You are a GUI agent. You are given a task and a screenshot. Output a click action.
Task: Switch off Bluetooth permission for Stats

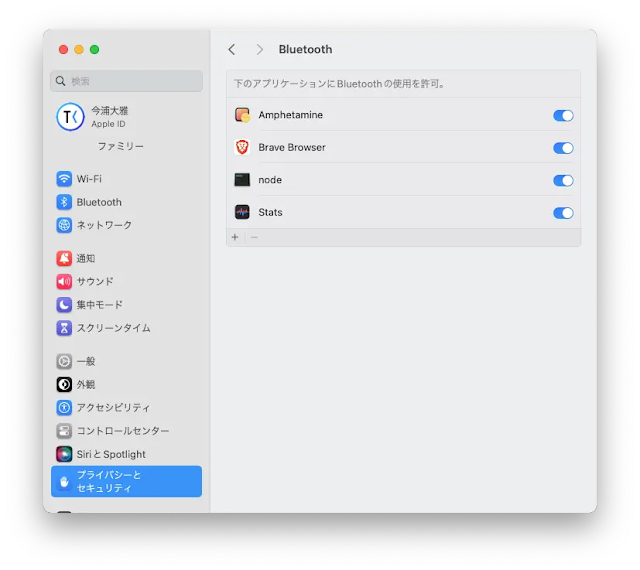[x=563, y=213]
